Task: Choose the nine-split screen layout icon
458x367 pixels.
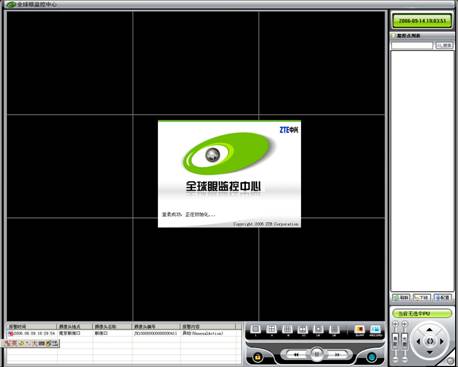Action: 287,329
